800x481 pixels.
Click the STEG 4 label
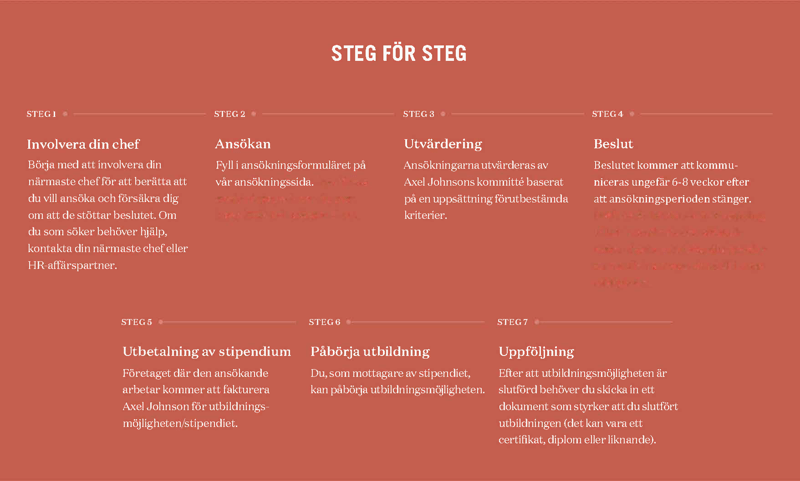click(x=607, y=114)
